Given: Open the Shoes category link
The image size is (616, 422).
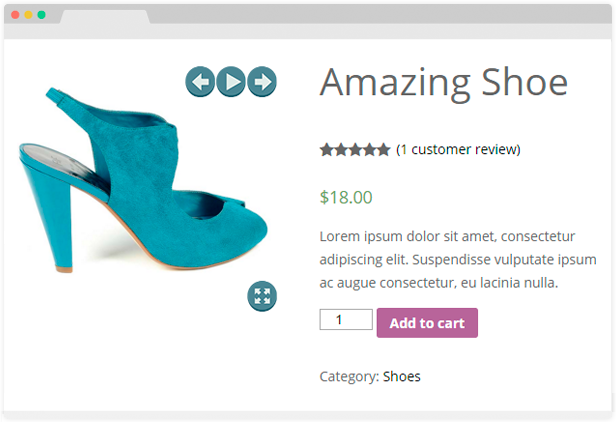Looking at the screenshot, I should click(x=402, y=377).
